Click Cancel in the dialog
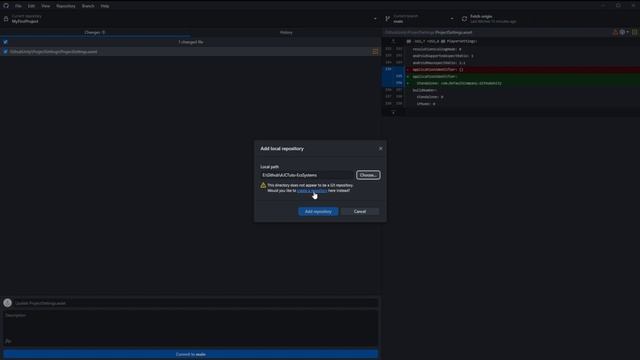 click(x=360, y=211)
